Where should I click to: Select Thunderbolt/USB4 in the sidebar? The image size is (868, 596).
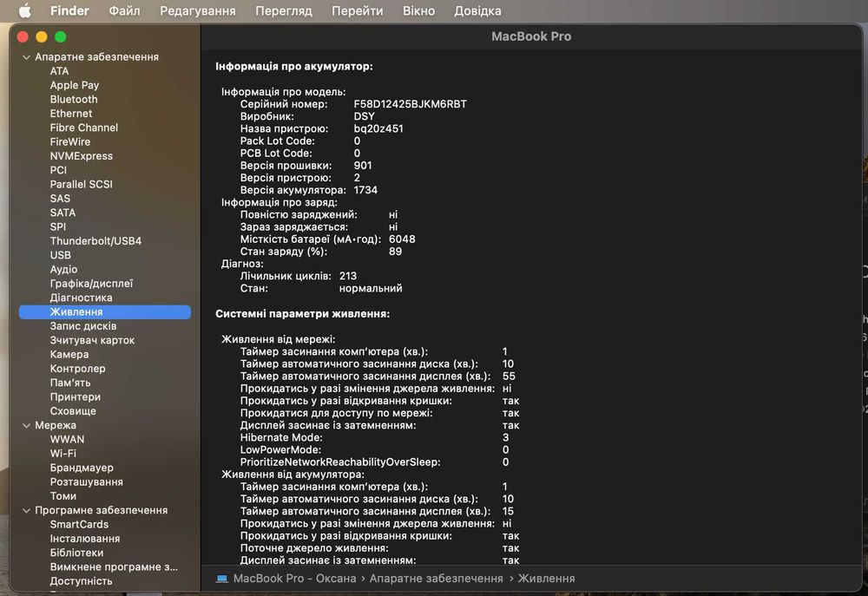click(95, 240)
